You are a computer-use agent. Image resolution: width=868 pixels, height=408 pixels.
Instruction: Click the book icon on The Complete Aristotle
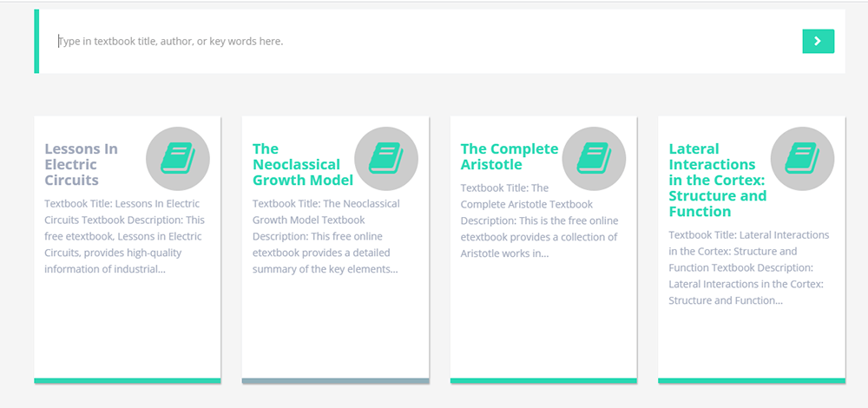[x=594, y=158]
